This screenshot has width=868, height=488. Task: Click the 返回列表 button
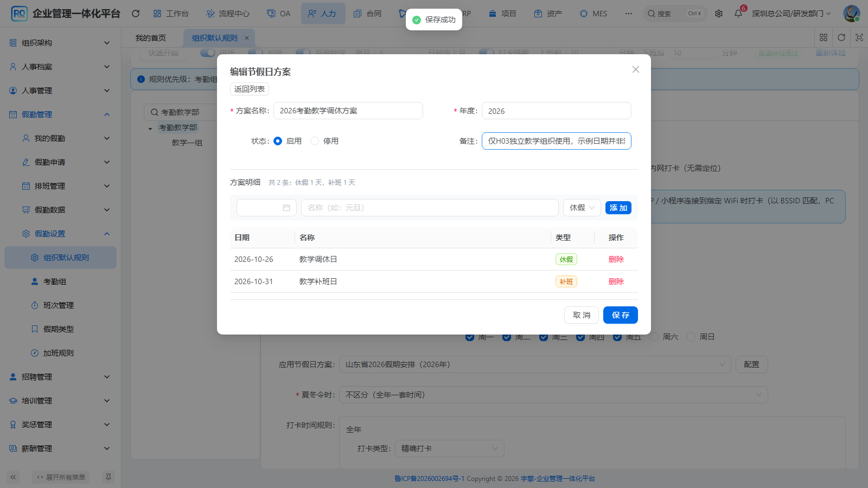click(250, 89)
